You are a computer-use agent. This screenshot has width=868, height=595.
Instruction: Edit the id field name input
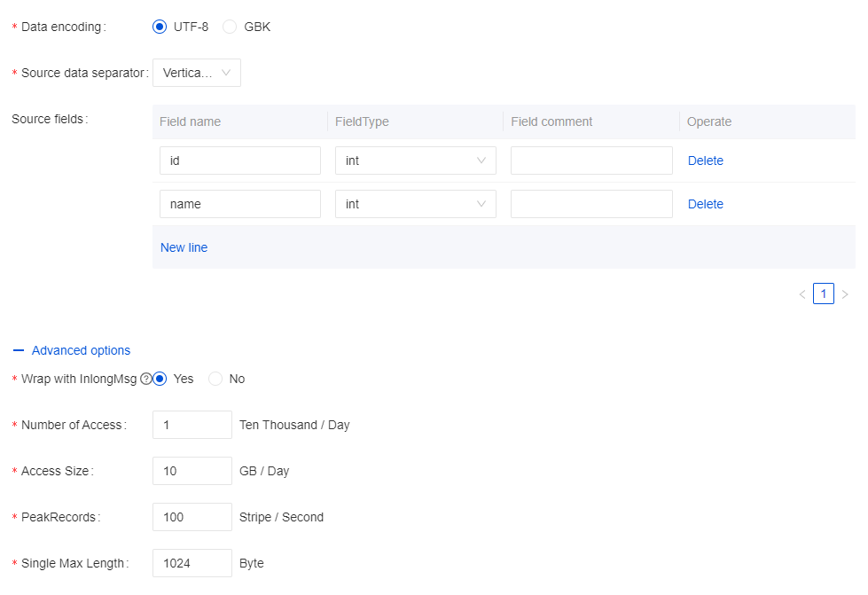pyautogui.click(x=239, y=160)
